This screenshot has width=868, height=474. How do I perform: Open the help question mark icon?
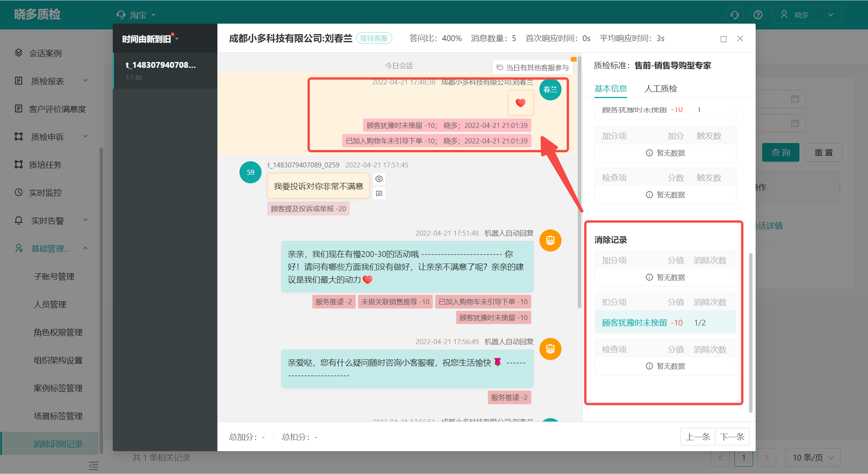758,15
